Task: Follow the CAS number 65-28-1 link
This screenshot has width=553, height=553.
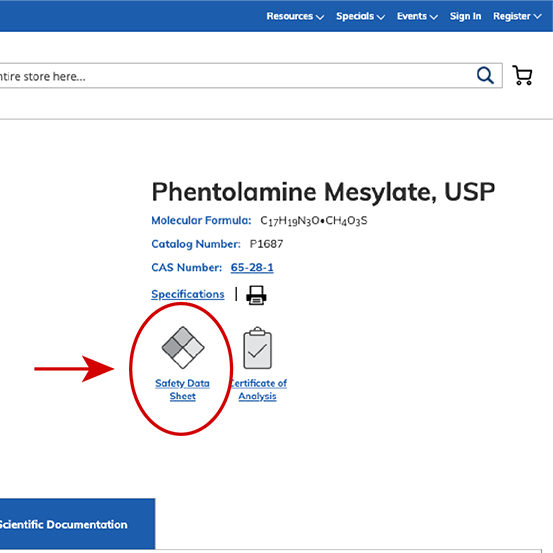Action: tap(252, 267)
